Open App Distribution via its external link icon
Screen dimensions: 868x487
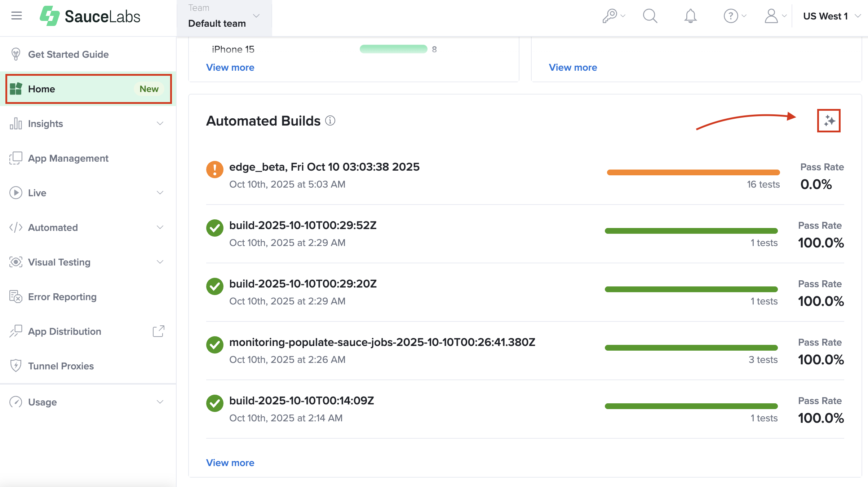[158, 331]
